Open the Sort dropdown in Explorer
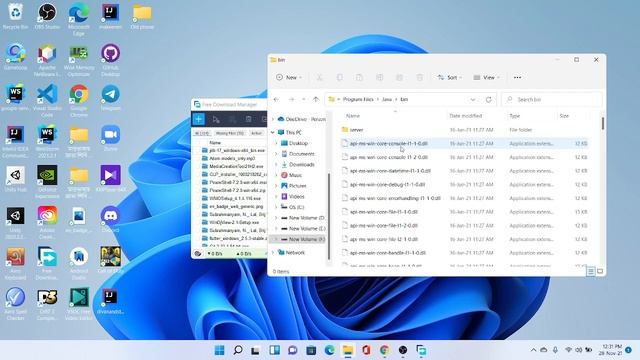 tap(449, 77)
